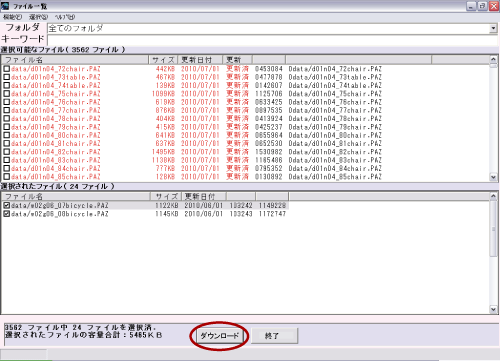Screen dimensions: 500x361
Task: Click the 1125706 value cell
Action: (x=269, y=94)
